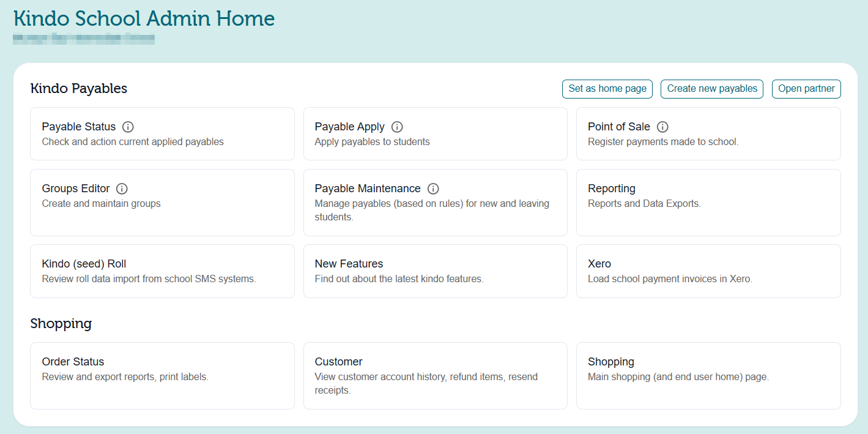Click 'Load school payment invoices in Xero.' text
The width and height of the screenshot is (868, 434).
670,279
